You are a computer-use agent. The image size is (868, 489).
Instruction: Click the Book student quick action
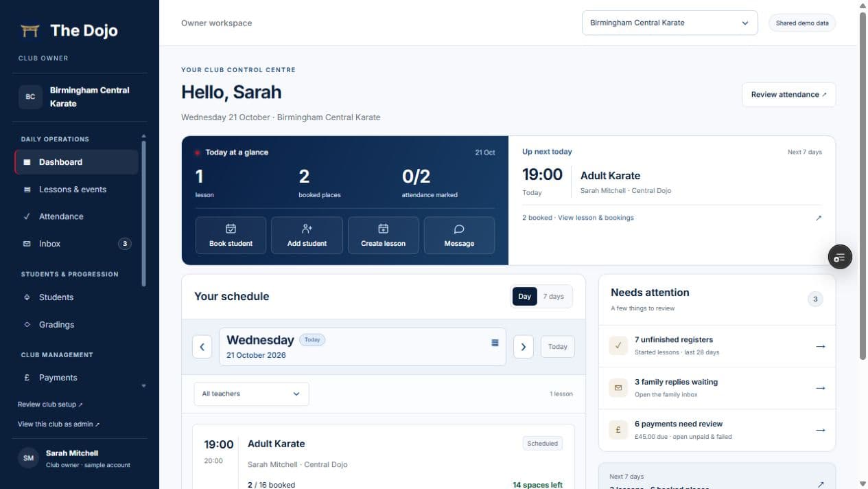point(231,236)
